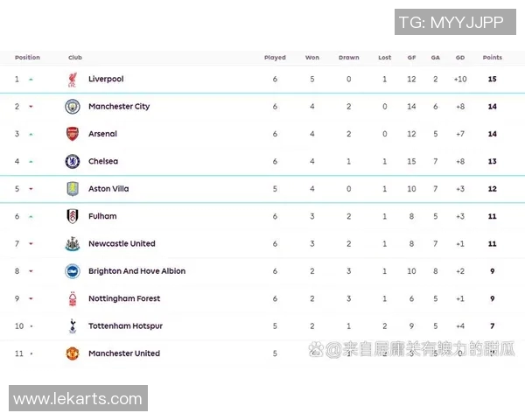
Task: Sort table by Played column header
Action: click(x=275, y=58)
